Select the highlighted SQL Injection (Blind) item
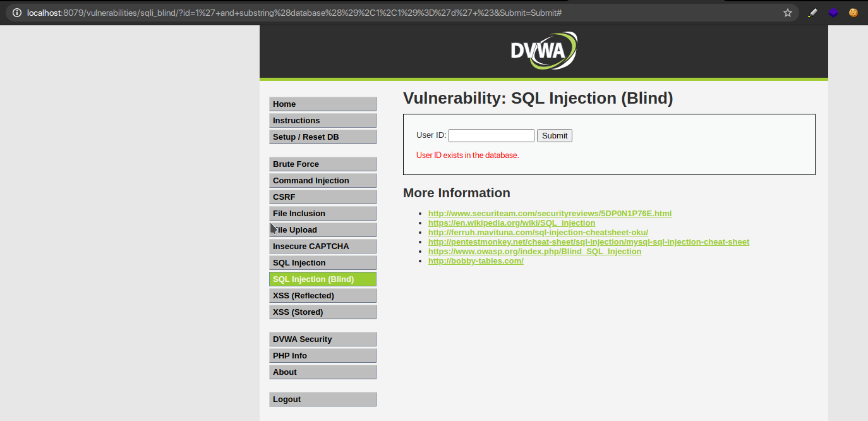Screen dimensions: 868x421 [323, 279]
